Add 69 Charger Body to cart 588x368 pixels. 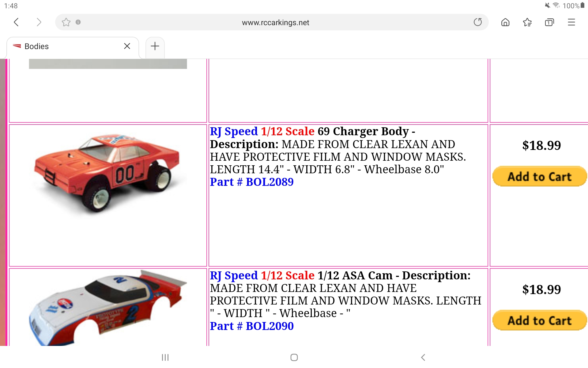click(x=540, y=177)
